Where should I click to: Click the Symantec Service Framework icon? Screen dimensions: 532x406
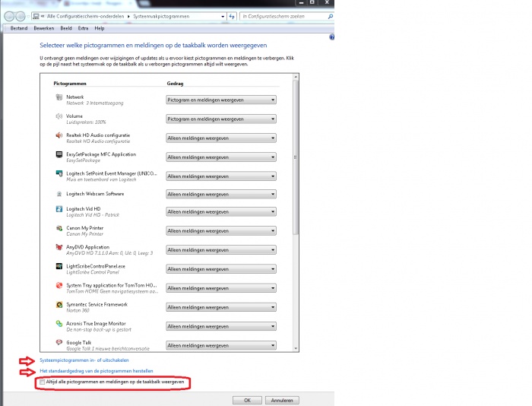[x=59, y=304]
